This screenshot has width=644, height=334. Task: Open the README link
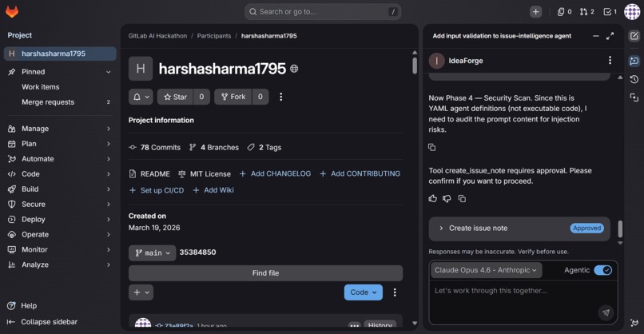(x=149, y=173)
